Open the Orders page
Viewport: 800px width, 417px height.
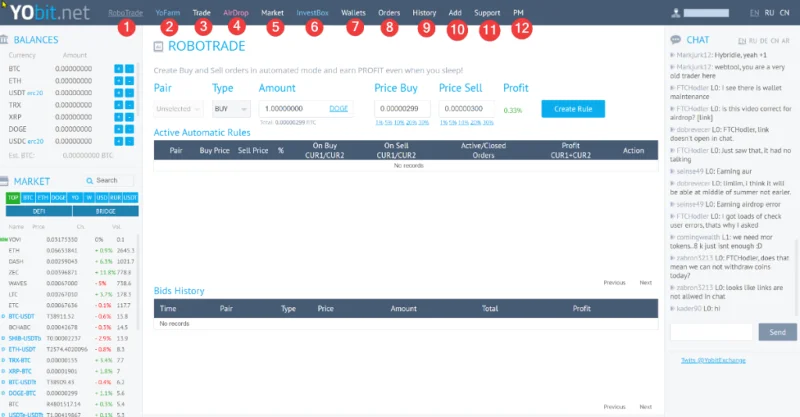pyautogui.click(x=389, y=13)
